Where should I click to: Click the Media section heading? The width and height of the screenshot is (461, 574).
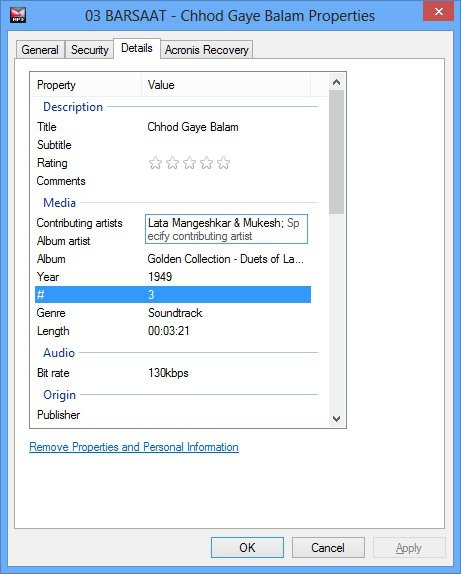coord(59,202)
